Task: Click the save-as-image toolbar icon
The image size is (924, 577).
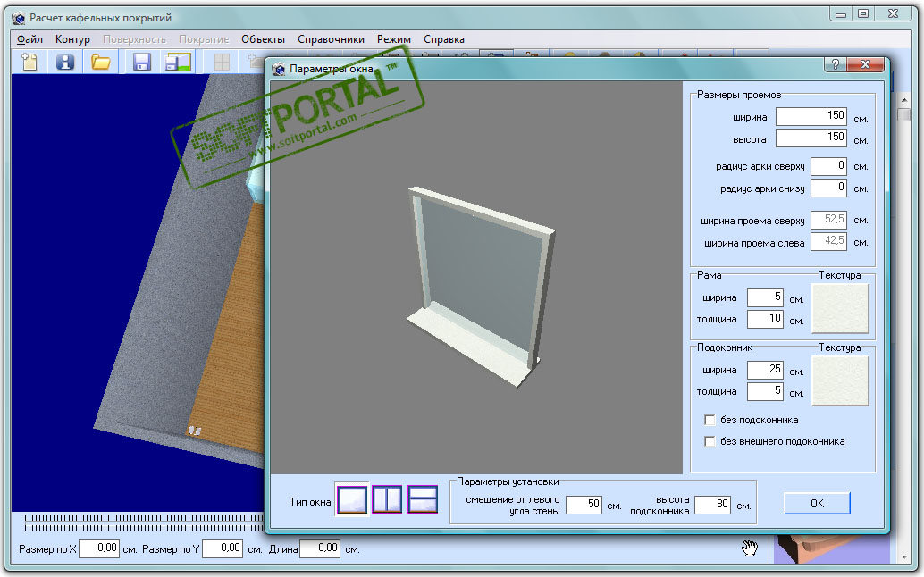Action: [x=177, y=62]
